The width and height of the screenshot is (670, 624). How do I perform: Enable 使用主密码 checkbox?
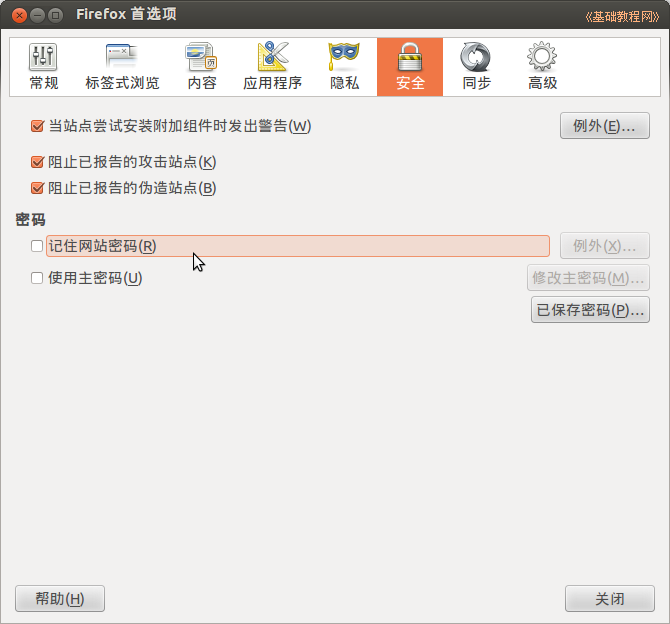37,278
